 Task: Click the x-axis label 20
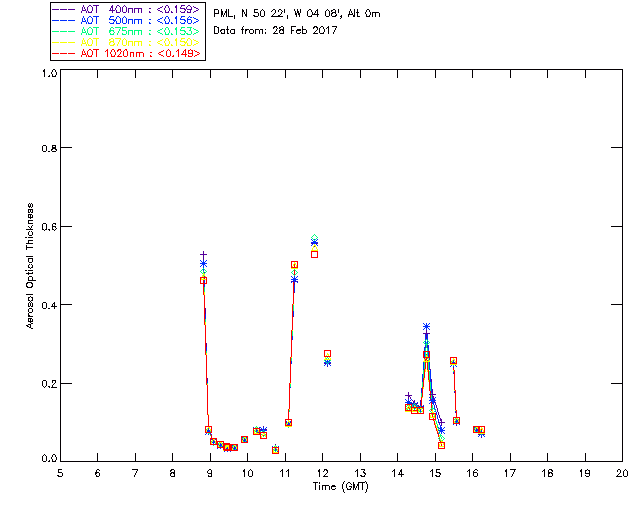coord(622,473)
